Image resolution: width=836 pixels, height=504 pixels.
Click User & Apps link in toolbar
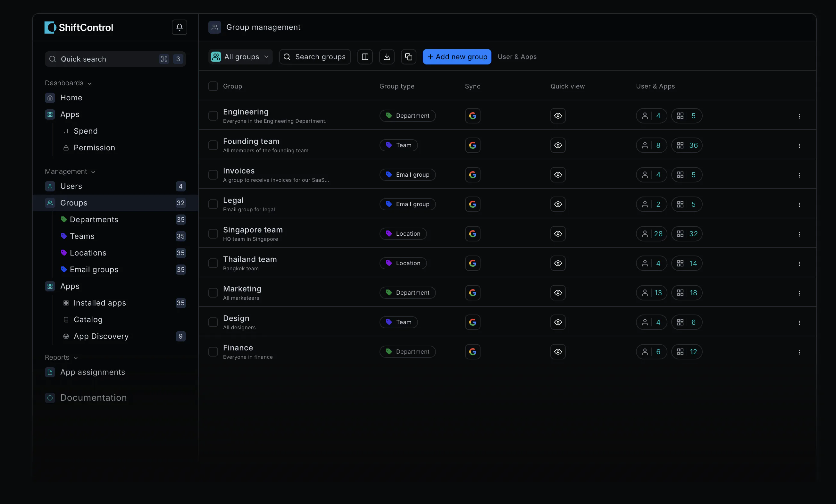[517, 57]
